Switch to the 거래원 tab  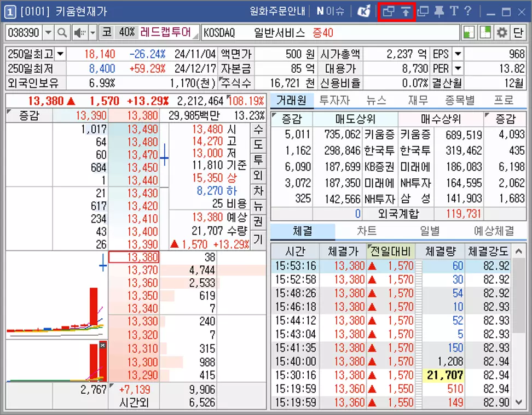292,101
